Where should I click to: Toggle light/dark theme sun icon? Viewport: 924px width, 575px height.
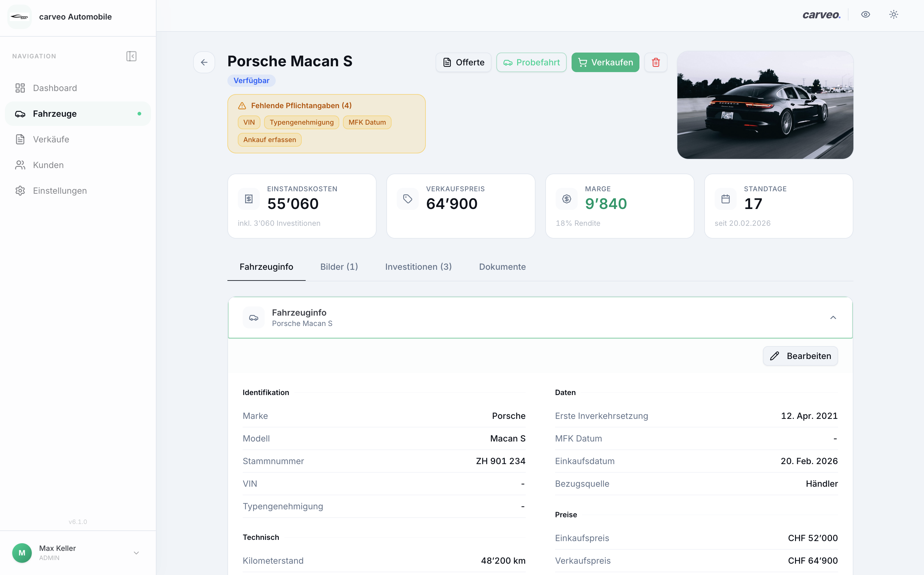pos(893,15)
